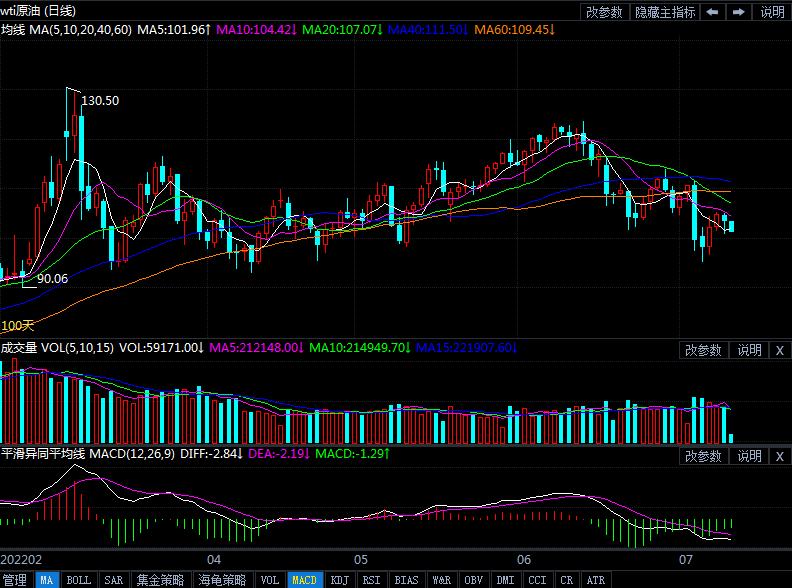792x588 pixels.
Task: Choose the 海龟策略 strategy tab
Action: tap(222, 580)
